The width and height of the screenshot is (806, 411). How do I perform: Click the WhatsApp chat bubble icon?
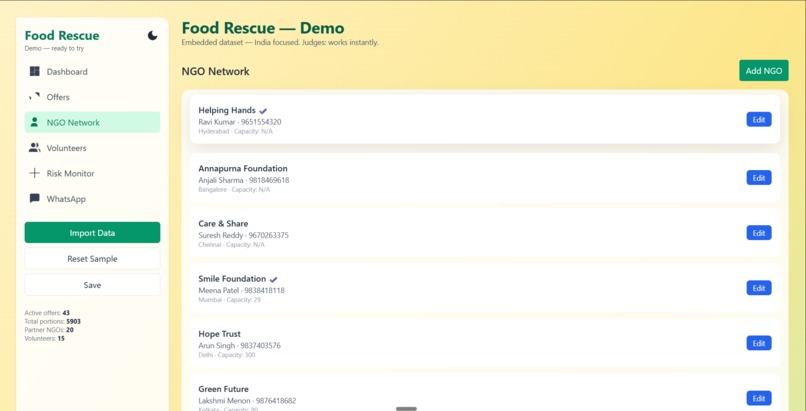(34, 198)
